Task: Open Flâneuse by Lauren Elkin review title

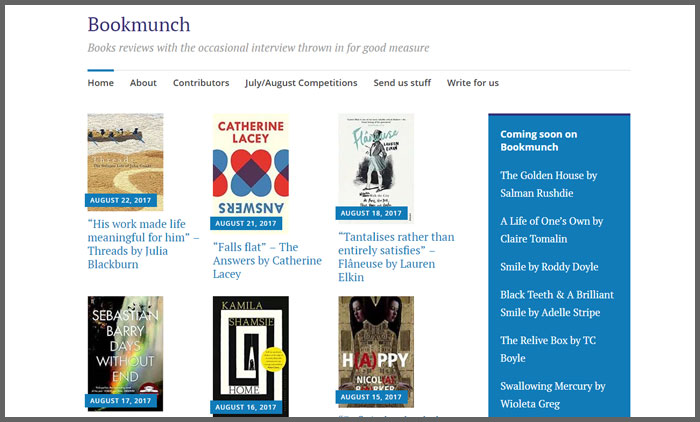Action: click(x=396, y=257)
